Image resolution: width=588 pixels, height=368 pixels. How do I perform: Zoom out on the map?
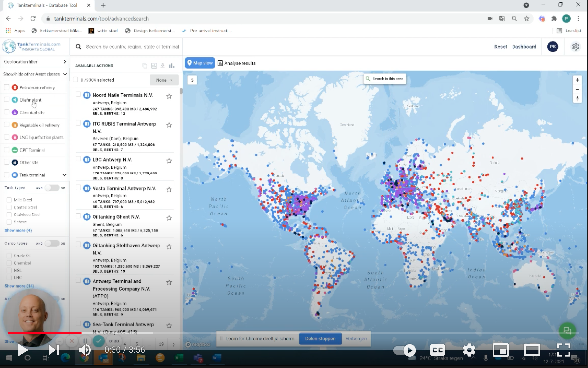pos(577,89)
